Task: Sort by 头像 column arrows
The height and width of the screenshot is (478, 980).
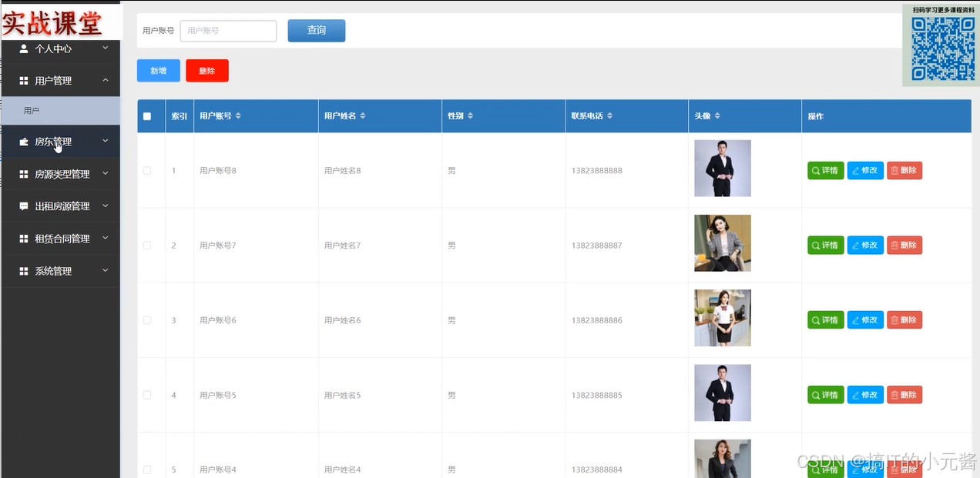Action: [x=717, y=116]
